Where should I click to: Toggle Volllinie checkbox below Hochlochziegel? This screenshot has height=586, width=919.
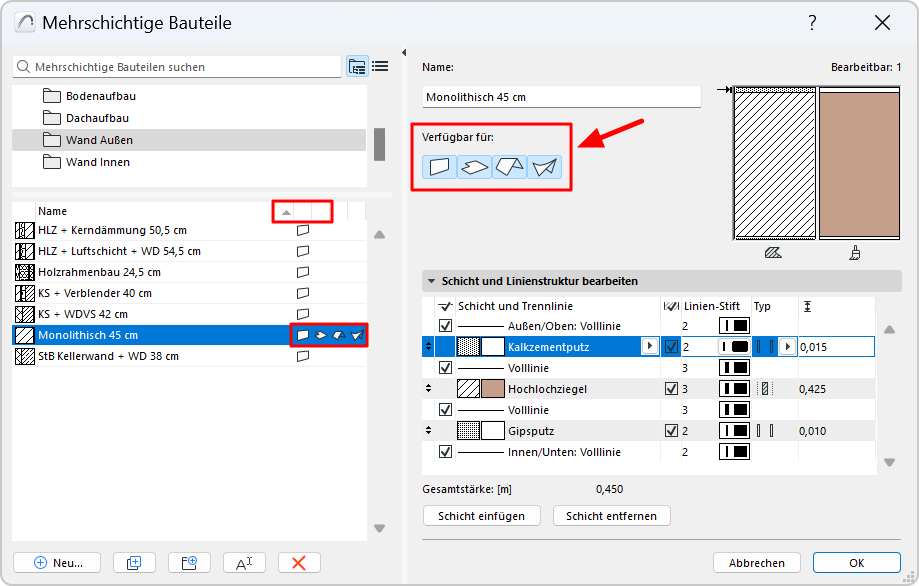click(x=445, y=410)
